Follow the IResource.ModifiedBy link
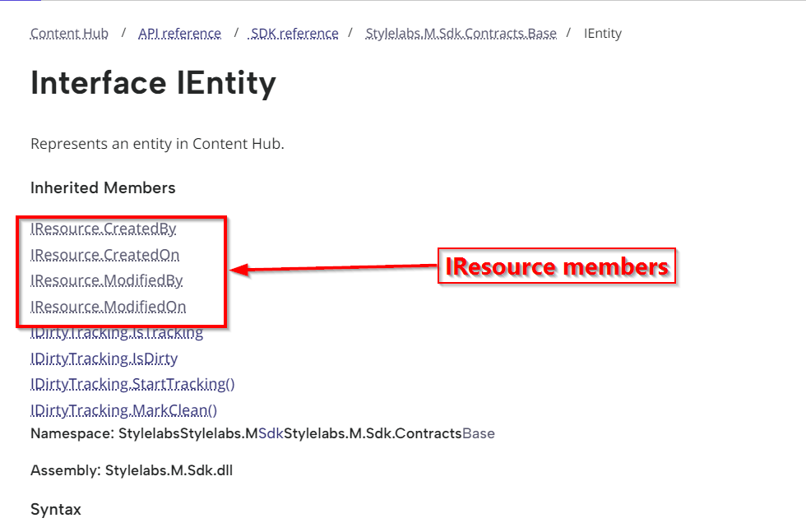Viewport: 806px width, 532px height. (106, 280)
